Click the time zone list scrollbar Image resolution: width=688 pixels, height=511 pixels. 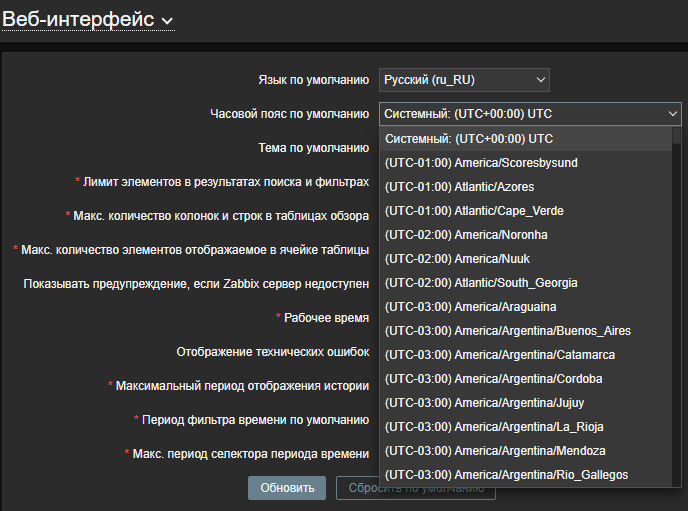coord(676,300)
